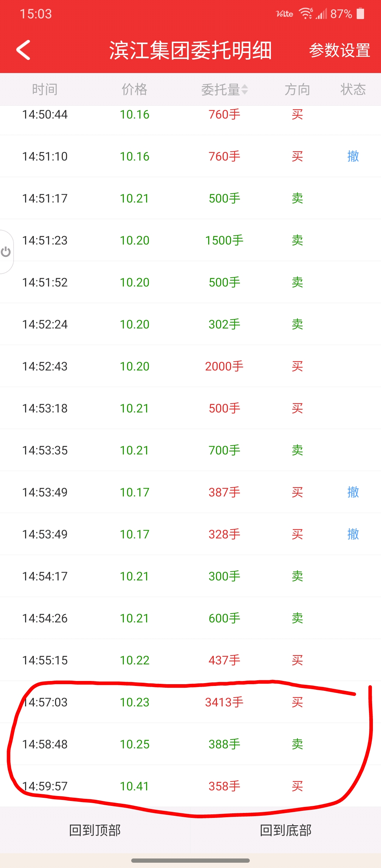Open 参数设置 parameter settings
The height and width of the screenshot is (868, 381).
pos(339,50)
